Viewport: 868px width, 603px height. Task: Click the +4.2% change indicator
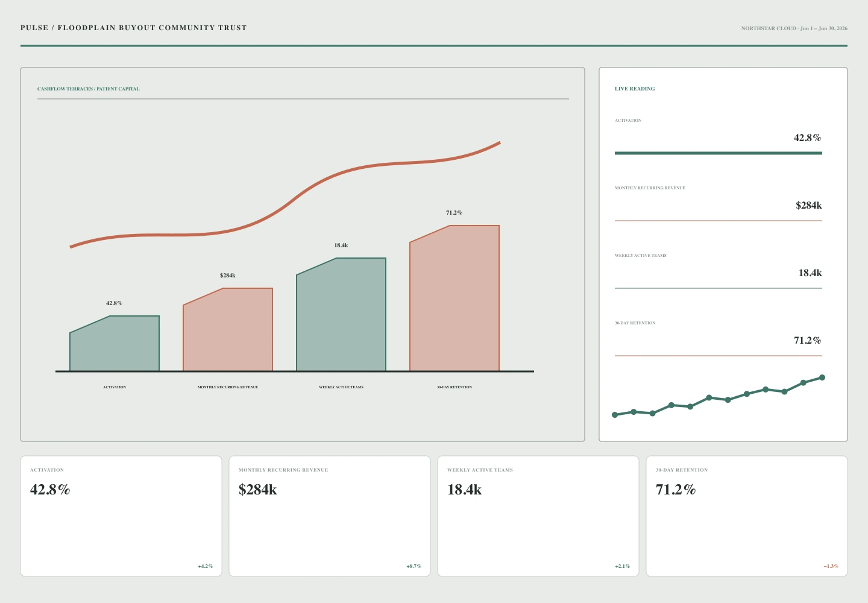(205, 566)
